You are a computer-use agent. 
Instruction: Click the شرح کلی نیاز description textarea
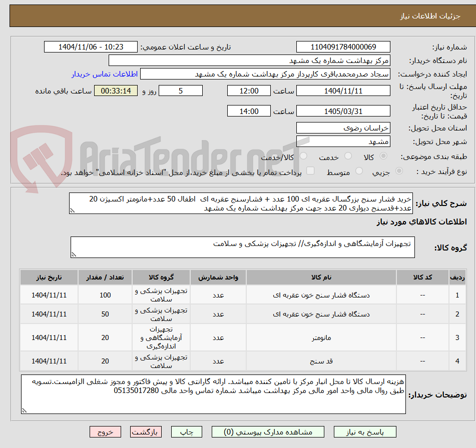(241, 203)
